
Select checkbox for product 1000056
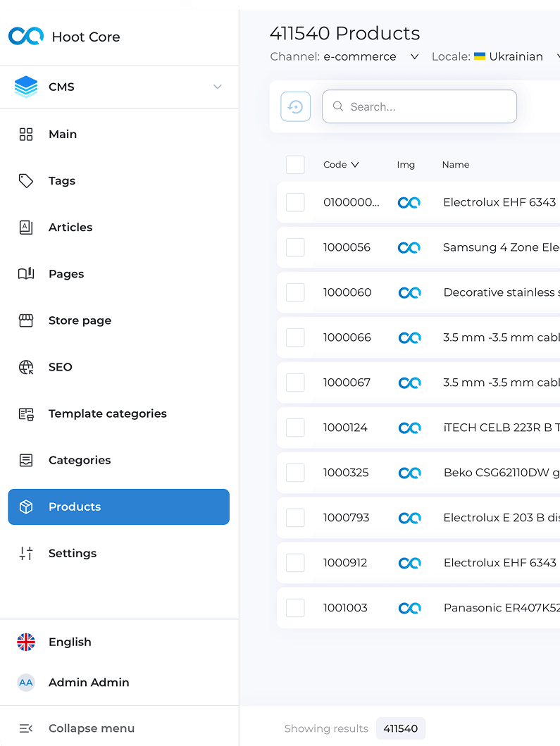pyautogui.click(x=295, y=247)
